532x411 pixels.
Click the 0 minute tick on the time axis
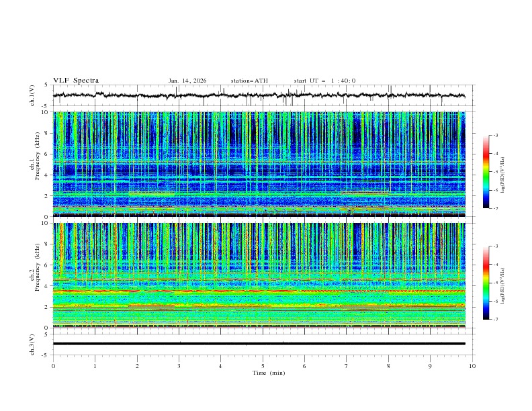click(54, 365)
